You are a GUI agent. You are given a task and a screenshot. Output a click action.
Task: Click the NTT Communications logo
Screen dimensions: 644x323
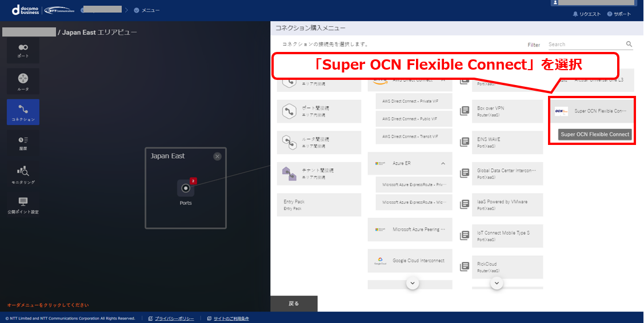(x=59, y=10)
